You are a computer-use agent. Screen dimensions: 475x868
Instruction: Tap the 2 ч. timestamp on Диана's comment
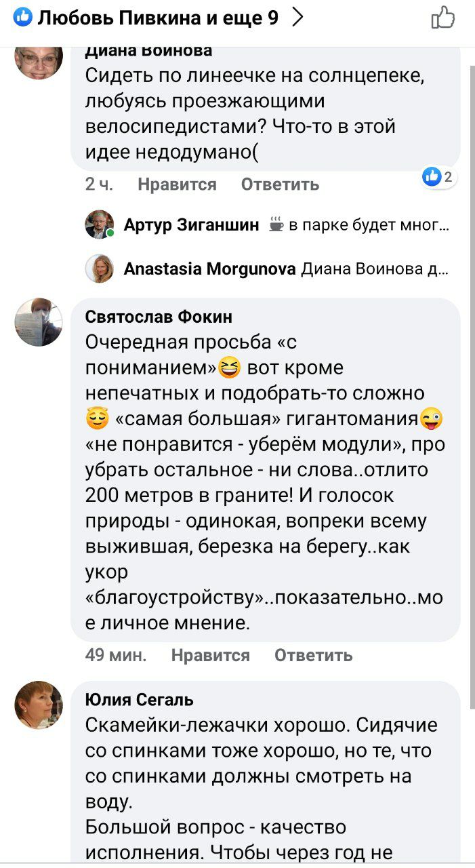coord(99,184)
